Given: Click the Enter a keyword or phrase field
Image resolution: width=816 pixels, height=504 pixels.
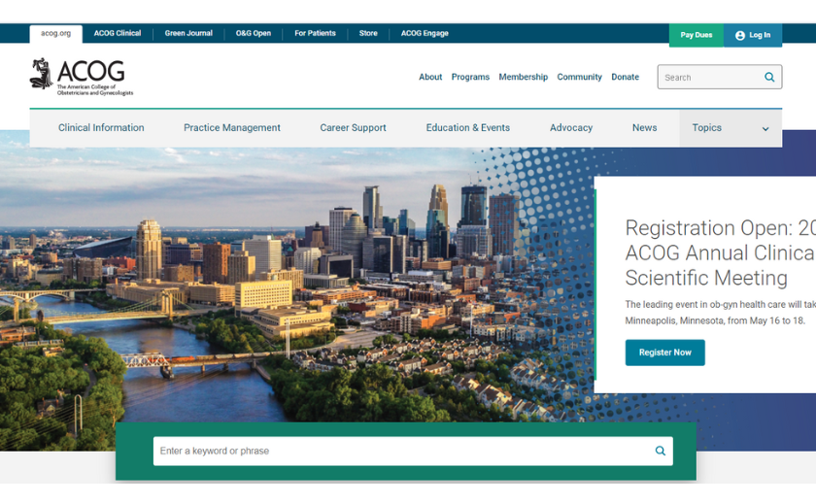Looking at the screenshot, I should click(413, 451).
